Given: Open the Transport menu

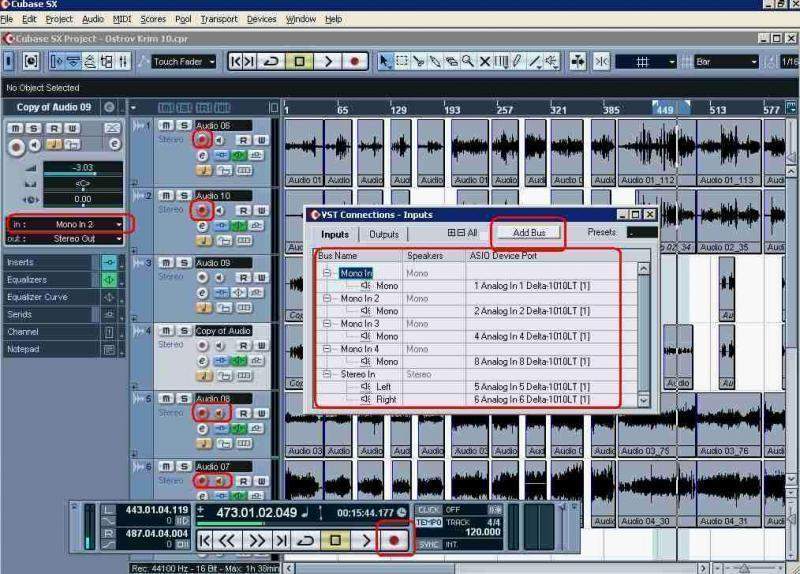Looking at the screenshot, I should (219, 19).
